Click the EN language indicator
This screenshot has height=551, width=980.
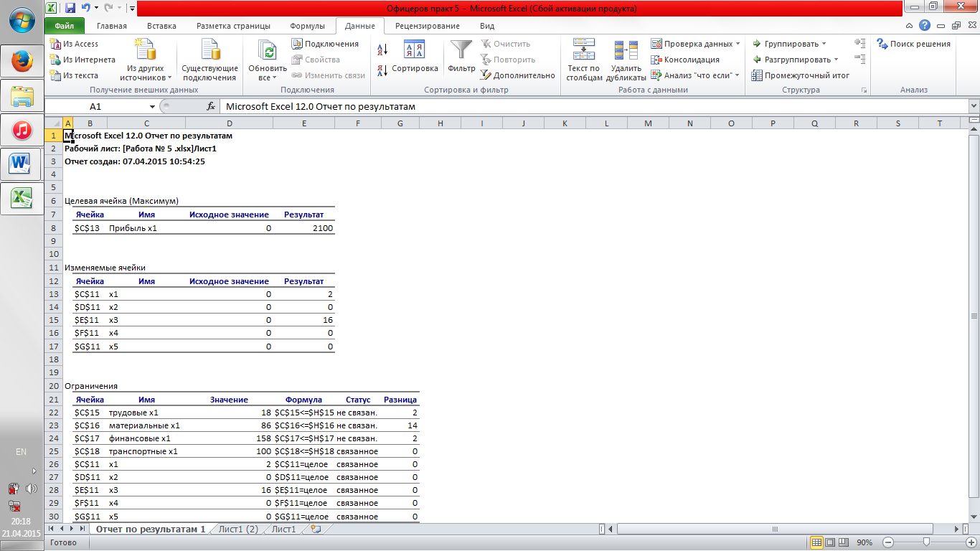(x=22, y=452)
